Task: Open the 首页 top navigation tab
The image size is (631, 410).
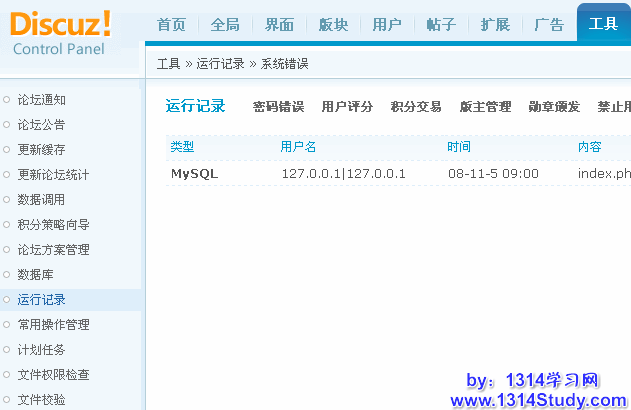Action: (x=171, y=25)
